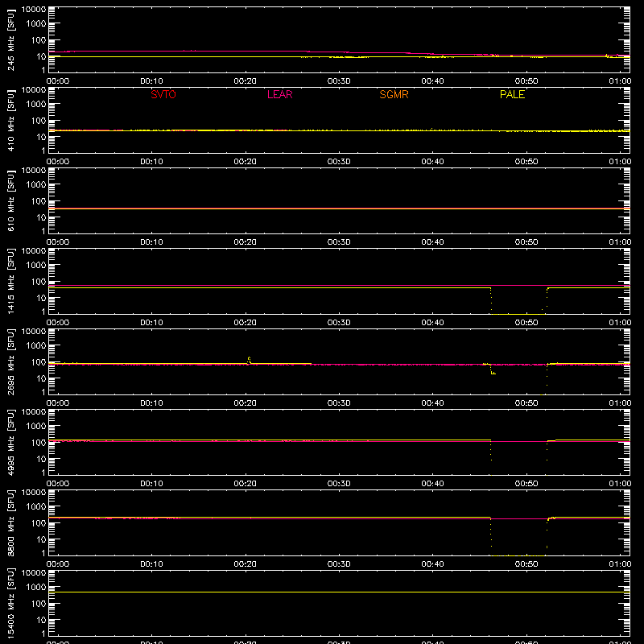Image resolution: width=644 pixels, height=644 pixels.
Task: Select the 610 MHz [SFU] axis title
Action: point(11,200)
